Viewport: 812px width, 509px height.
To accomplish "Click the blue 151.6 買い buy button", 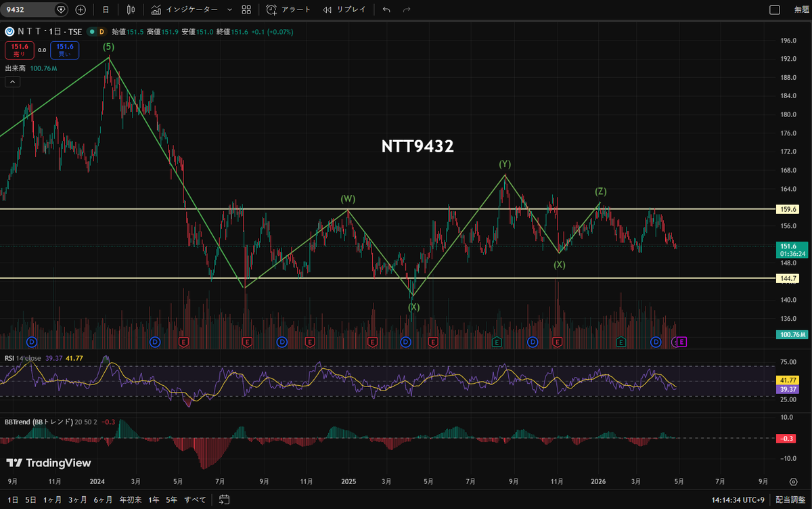I will pyautogui.click(x=65, y=49).
